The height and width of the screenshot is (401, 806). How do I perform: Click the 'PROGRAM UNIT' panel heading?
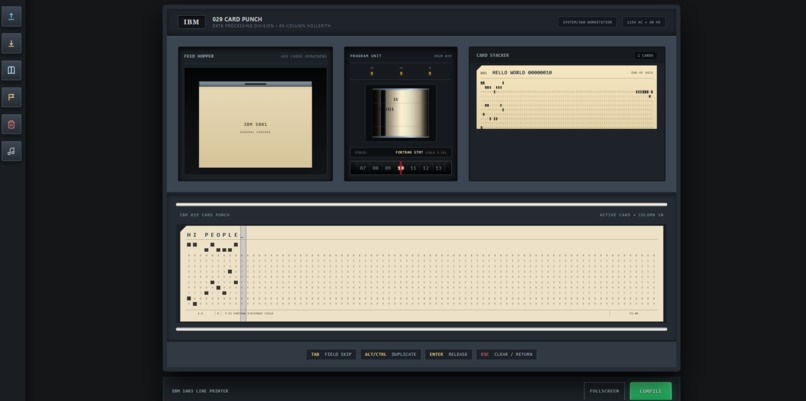365,56
